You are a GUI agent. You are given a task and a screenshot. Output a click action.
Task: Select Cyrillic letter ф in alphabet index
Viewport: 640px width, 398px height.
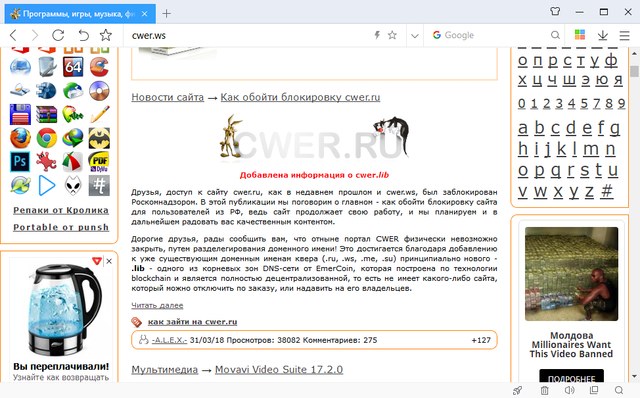pos(611,60)
